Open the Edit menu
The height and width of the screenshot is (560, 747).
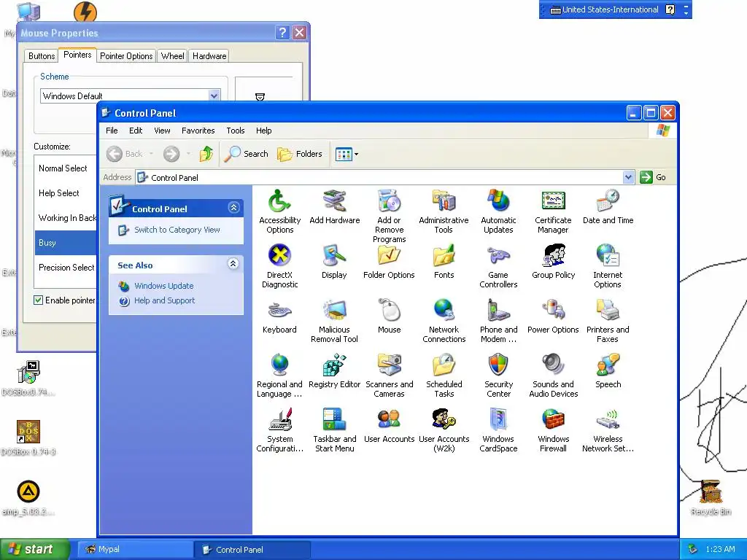tap(136, 131)
